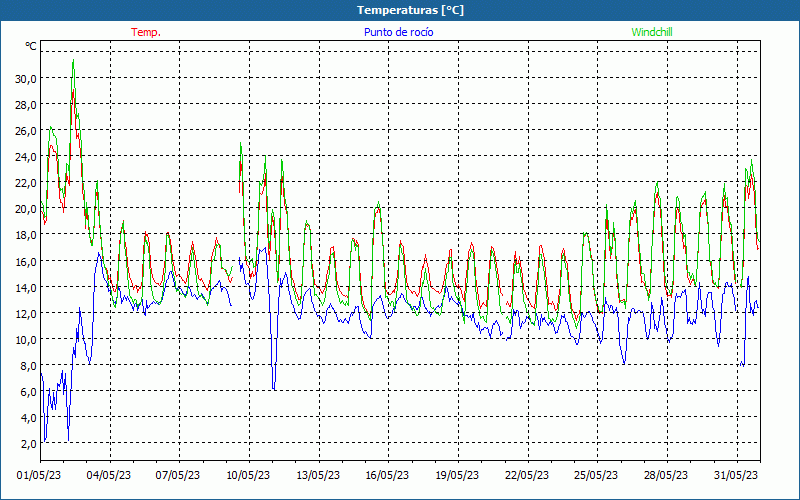This screenshot has width=800, height=500.
Task: Click the 25/05/23 date label
Action: point(596,475)
